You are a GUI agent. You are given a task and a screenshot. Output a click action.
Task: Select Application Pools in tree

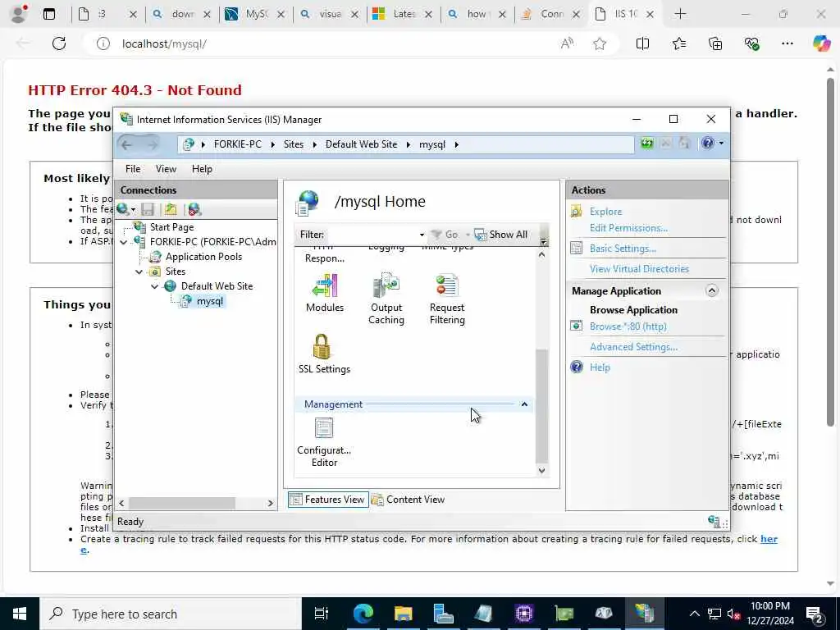203,257
